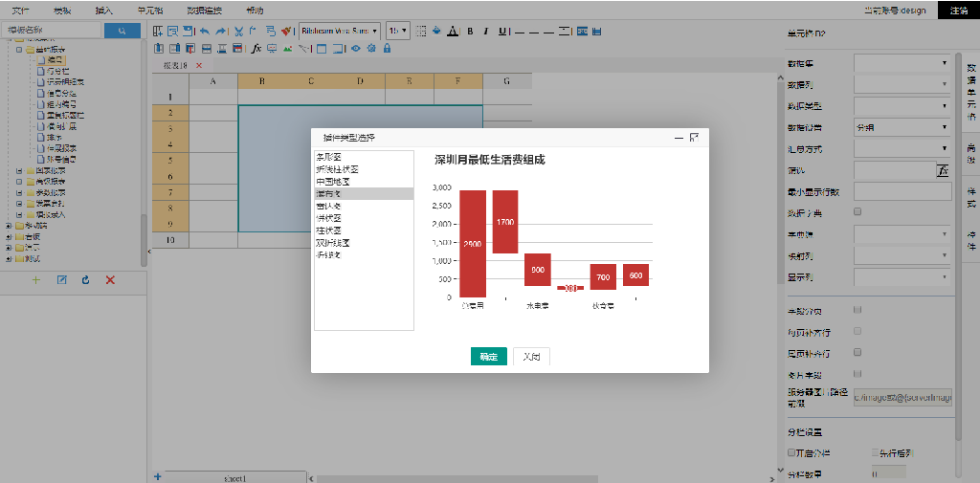Open the 汇总方式 dropdown in right panel
This screenshot has height=483, width=980.
point(902,148)
